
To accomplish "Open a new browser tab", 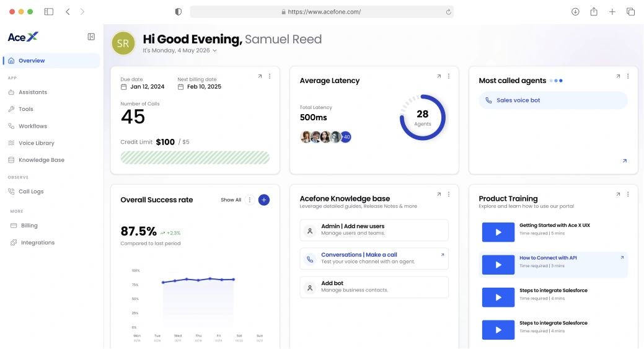I will tap(612, 12).
